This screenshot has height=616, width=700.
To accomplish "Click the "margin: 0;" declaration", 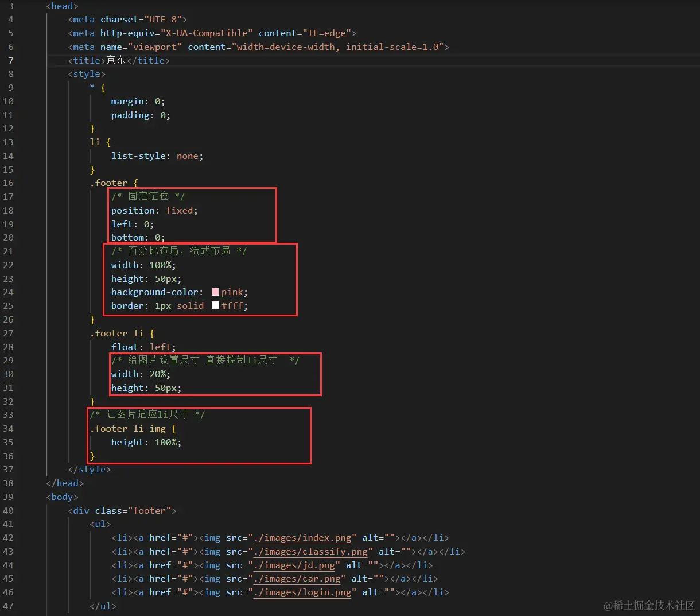I will click(x=138, y=102).
